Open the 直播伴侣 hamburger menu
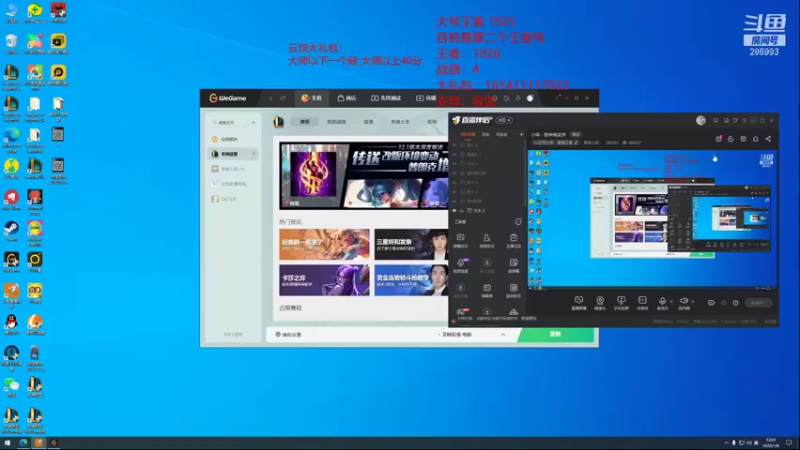Image resolution: width=800 pixels, height=450 pixels. pos(744,120)
